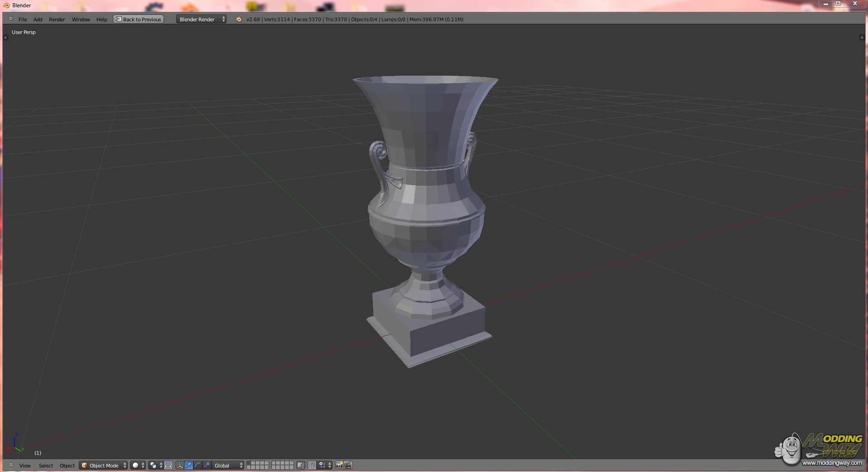Select the translate manipulator arrow icon

188,465
